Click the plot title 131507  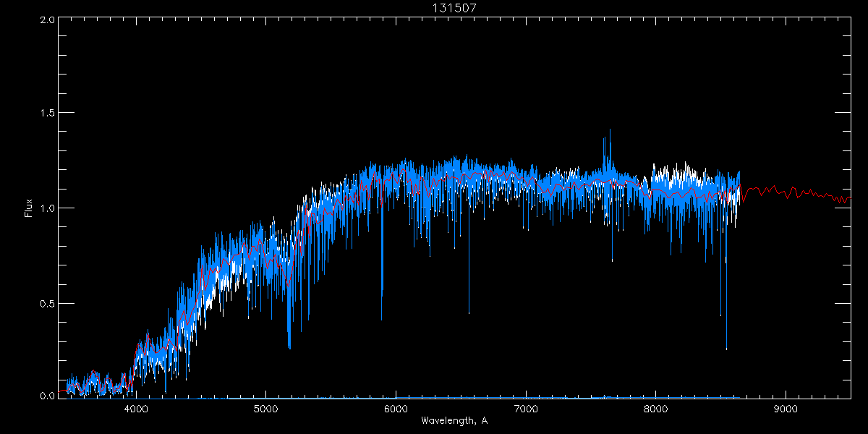454,8
